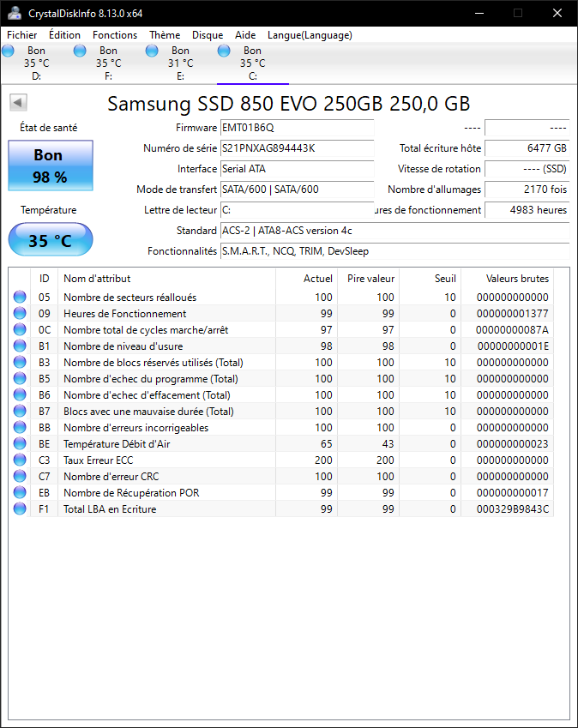Click the Nom d'attribut column header
Screen dimensions: 578x728
point(166,278)
